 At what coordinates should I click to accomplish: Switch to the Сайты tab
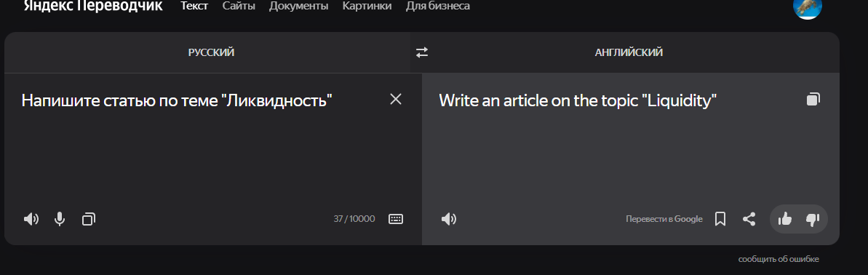coord(239,6)
